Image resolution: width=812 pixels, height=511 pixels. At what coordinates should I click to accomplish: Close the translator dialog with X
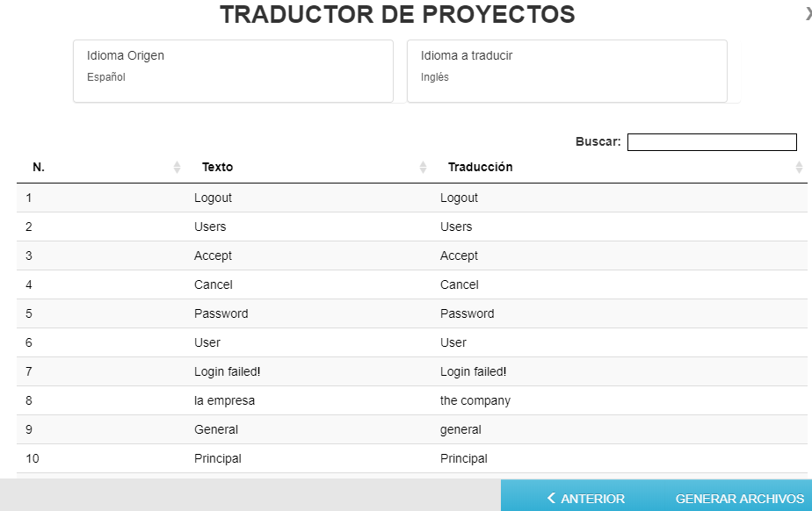click(x=808, y=14)
